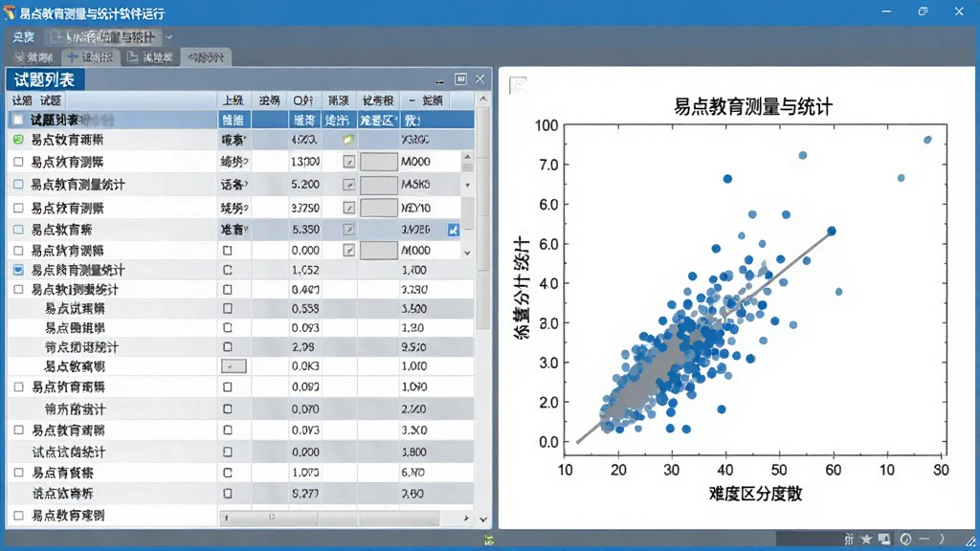Click the chart title above the scatter plot
Screen dimensions: 980x551
click(x=753, y=106)
